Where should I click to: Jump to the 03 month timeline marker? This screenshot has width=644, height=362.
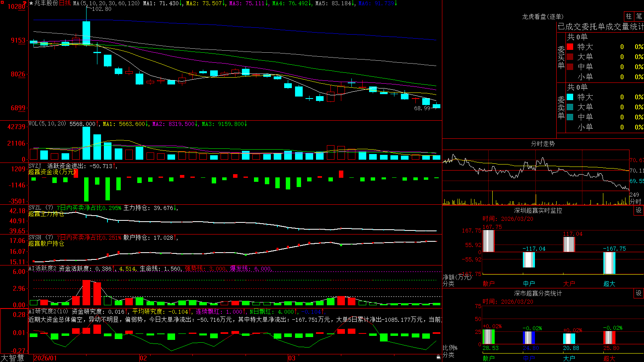pos(292,358)
